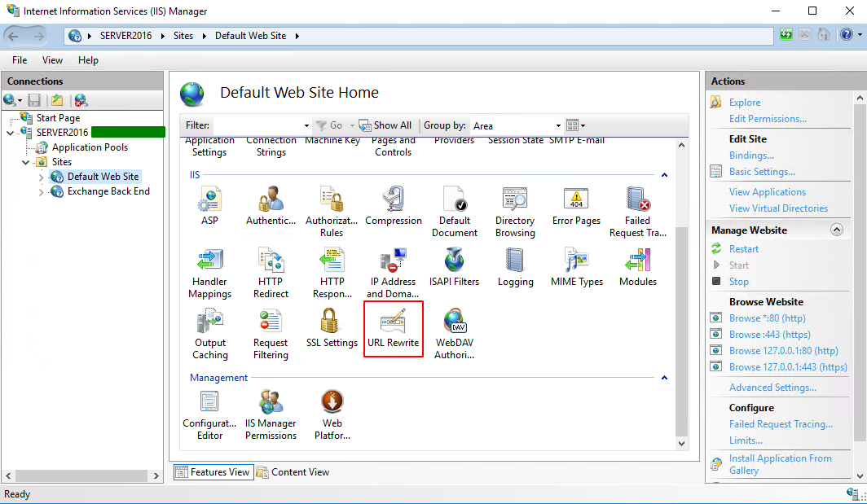Open the Configuration Editor
The width and height of the screenshot is (867, 504).
(209, 414)
